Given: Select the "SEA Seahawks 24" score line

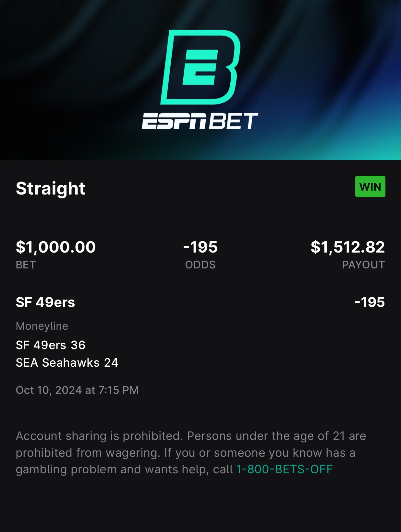Looking at the screenshot, I should (x=67, y=363).
